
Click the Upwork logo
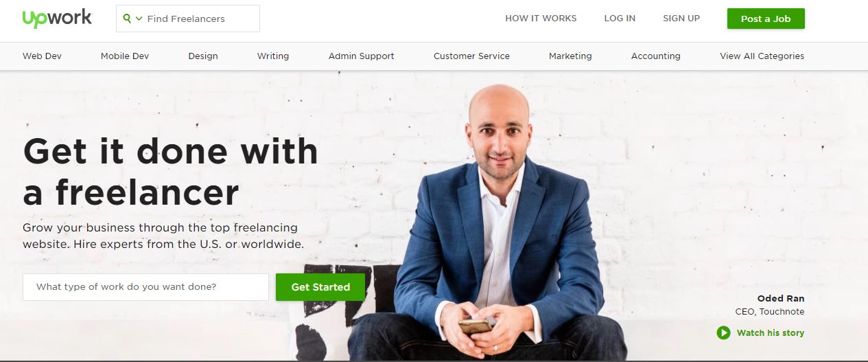point(57,19)
